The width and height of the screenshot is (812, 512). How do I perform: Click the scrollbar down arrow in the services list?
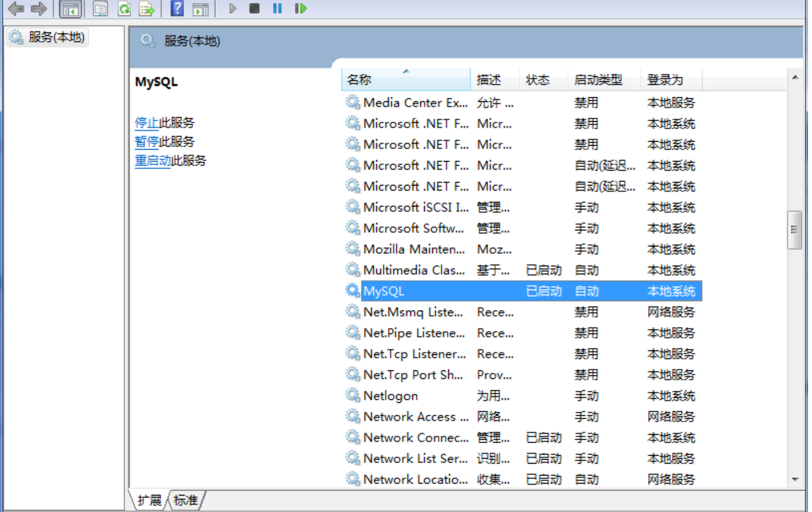795,480
